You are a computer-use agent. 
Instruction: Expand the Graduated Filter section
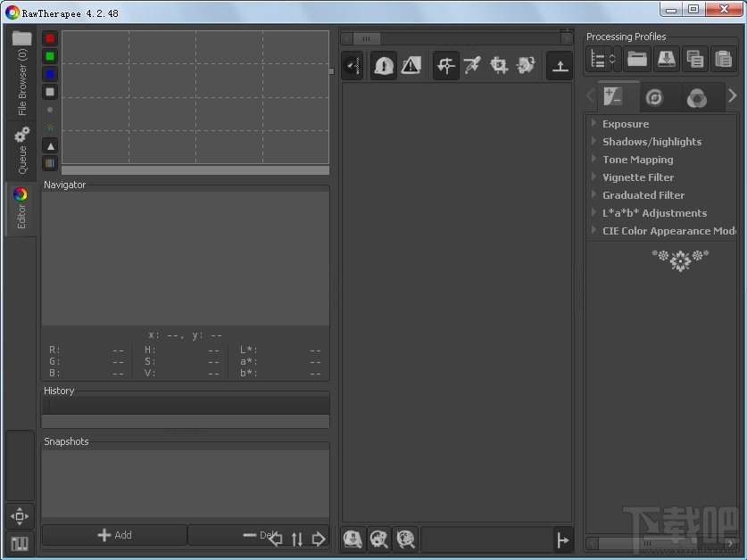(x=643, y=195)
